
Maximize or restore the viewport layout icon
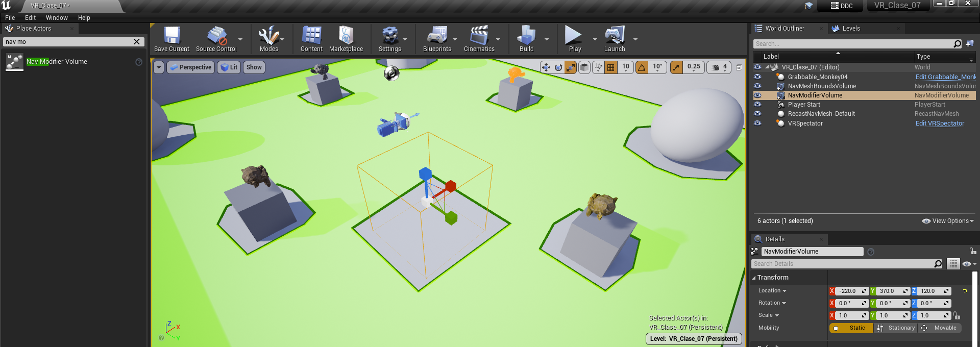(x=739, y=67)
